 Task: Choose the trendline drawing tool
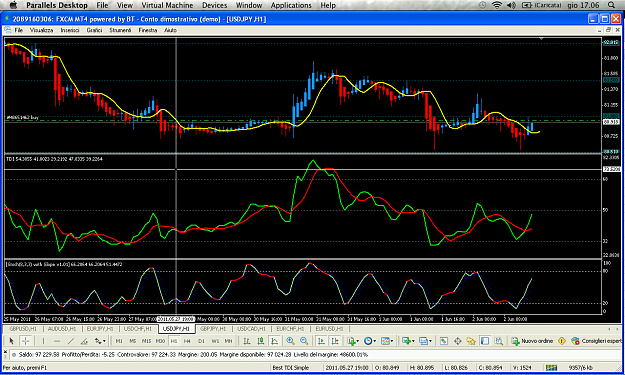(x=71, y=341)
